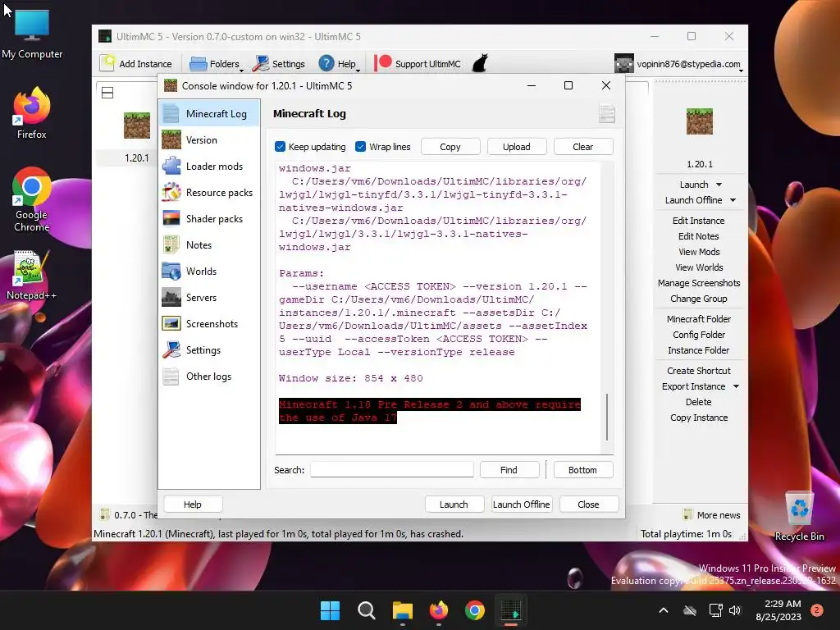Viewport: 840px width, 630px height.
Task: Click the Version grass block icon
Action: [x=171, y=139]
